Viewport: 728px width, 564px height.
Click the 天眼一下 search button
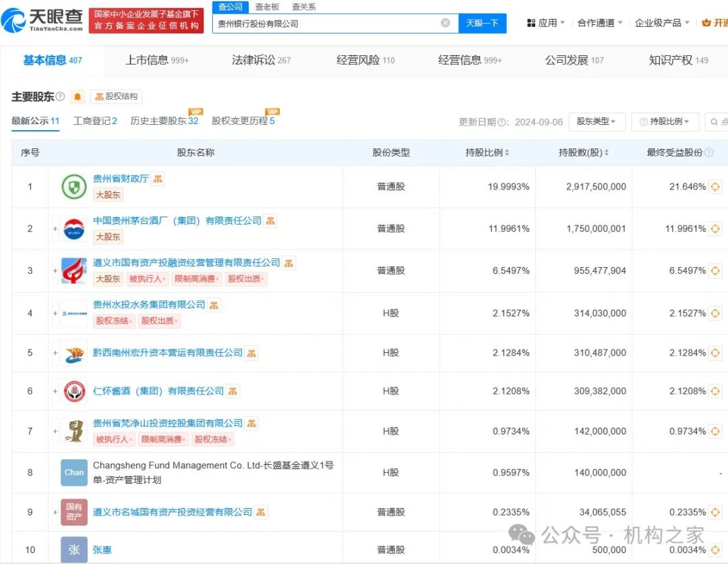[482, 23]
